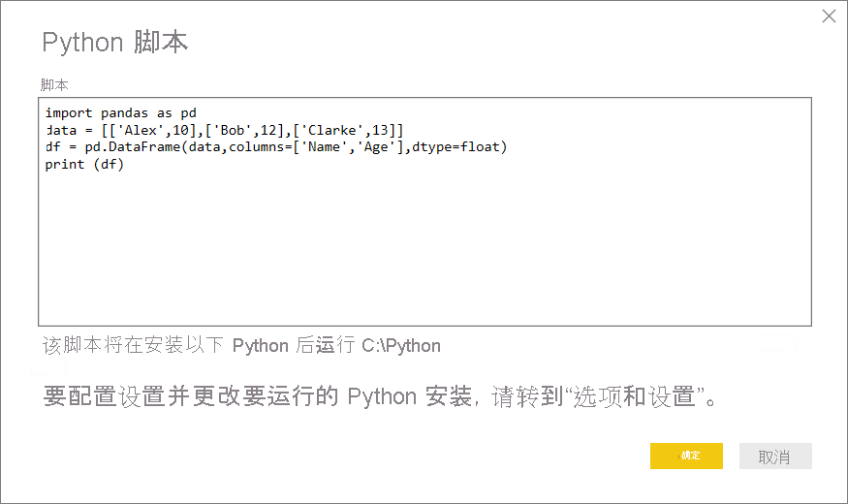Click the yellow 确定 button
Screen dimensions: 848x504
click(688, 457)
